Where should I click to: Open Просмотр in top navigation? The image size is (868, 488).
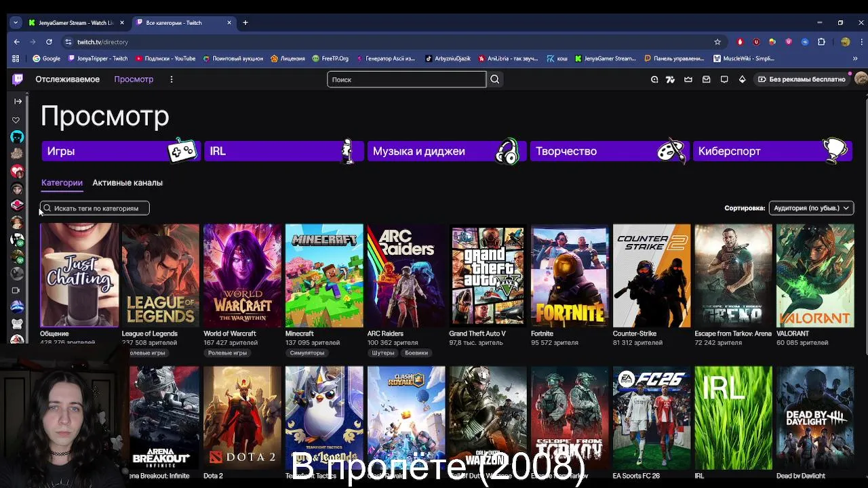point(134,79)
